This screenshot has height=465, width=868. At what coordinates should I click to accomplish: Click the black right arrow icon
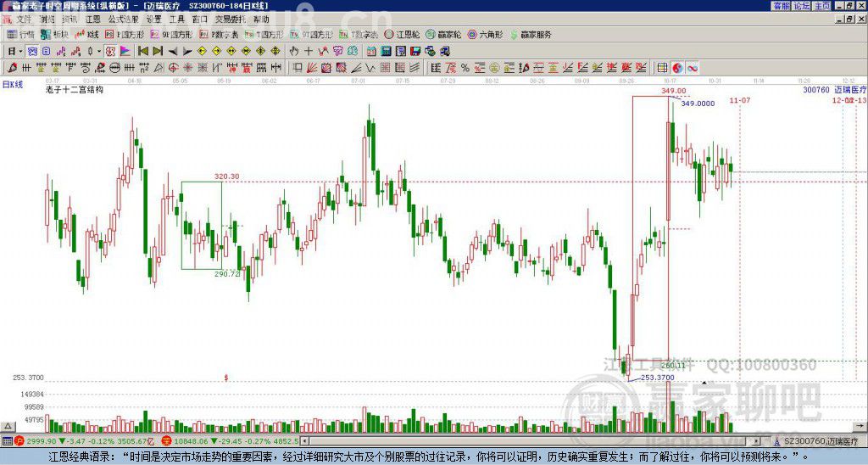point(187,52)
